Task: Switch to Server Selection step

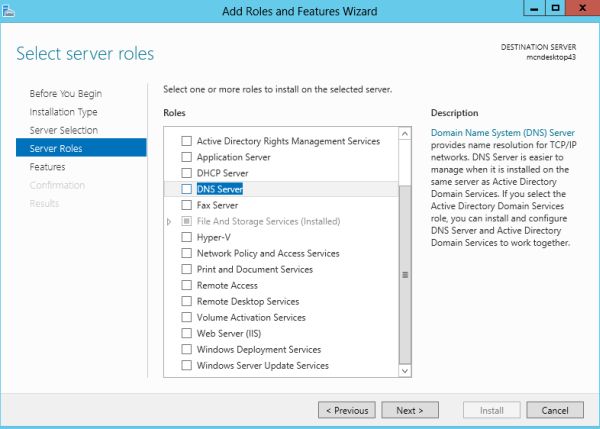Action: [x=64, y=130]
